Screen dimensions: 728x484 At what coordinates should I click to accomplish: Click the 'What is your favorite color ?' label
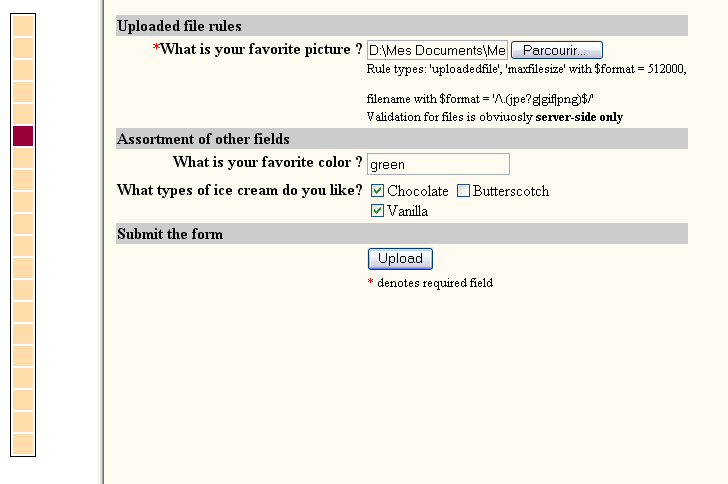click(x=267, y=162)
